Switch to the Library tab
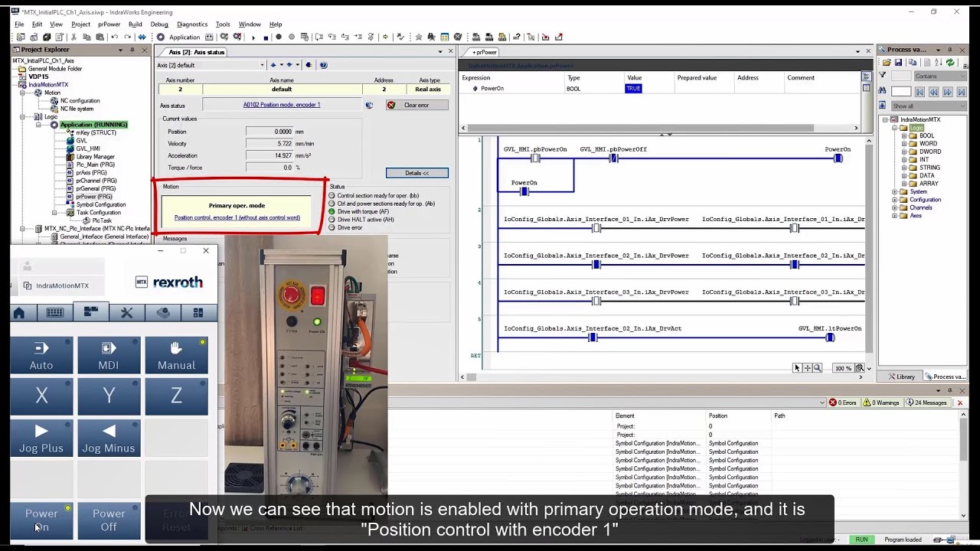Screen dimensions: 980x551 point(901,377)
